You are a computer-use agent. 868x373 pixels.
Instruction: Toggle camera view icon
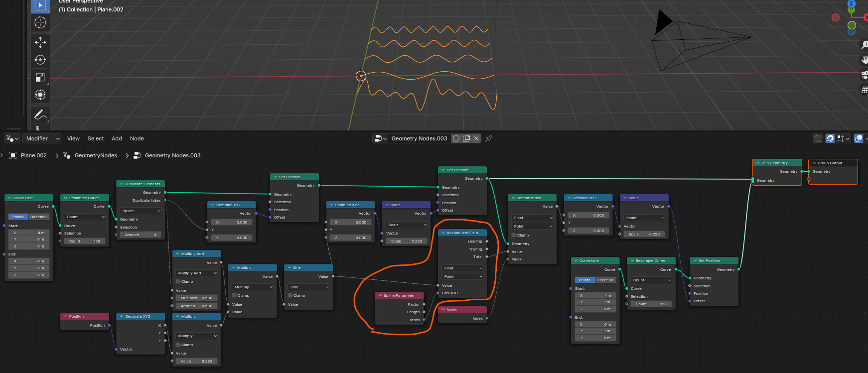tap(865, 75)
